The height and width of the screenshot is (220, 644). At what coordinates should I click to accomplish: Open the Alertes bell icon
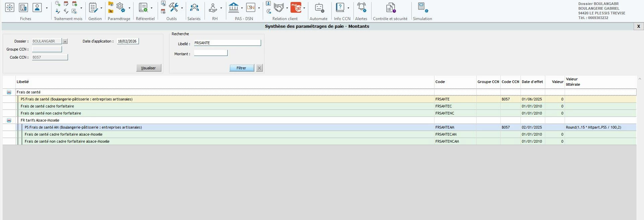(x=361, y=7)
